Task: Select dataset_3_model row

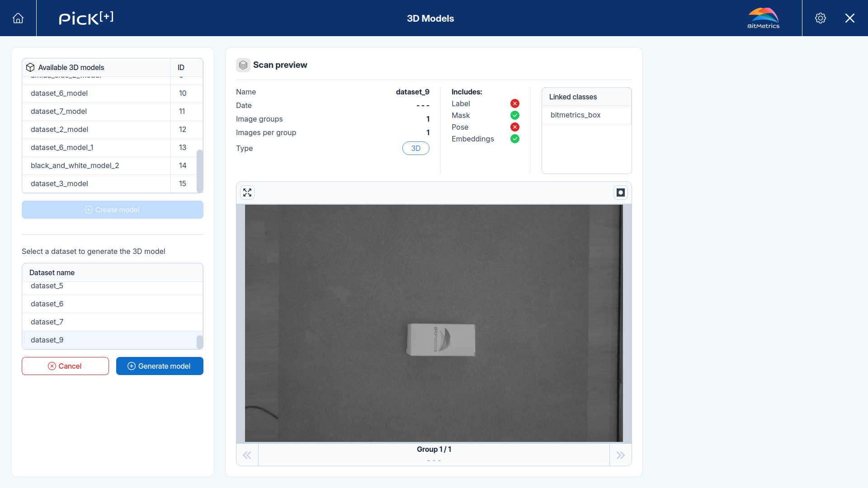Action: (109, 183)
